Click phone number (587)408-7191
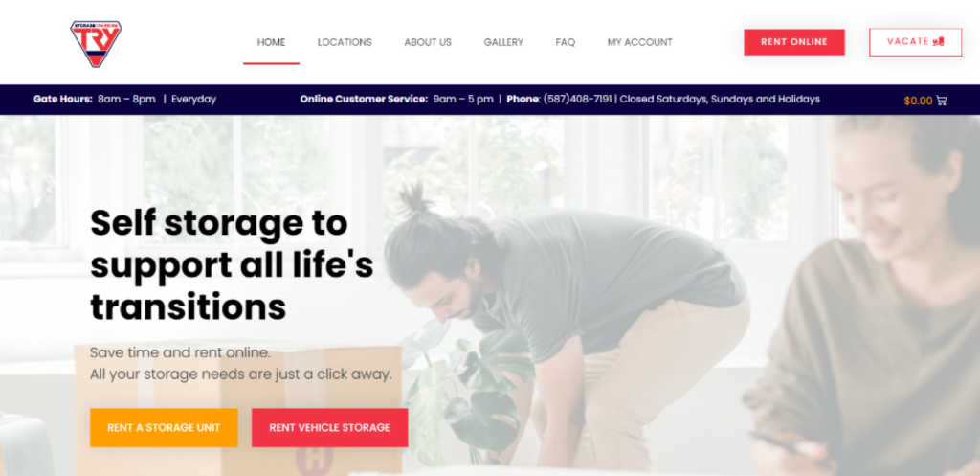Image resolution: width=980 pixels, height=476 pixels. [577, 99]
